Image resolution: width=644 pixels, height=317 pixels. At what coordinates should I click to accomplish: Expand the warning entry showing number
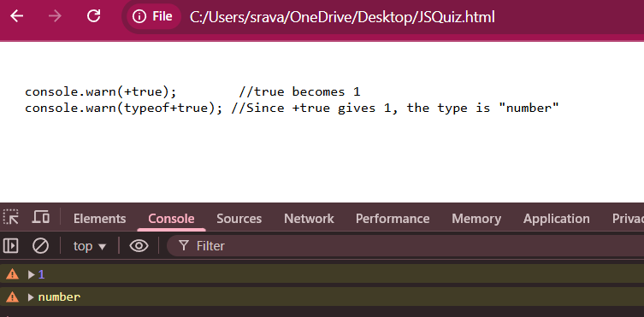point(31,297)
